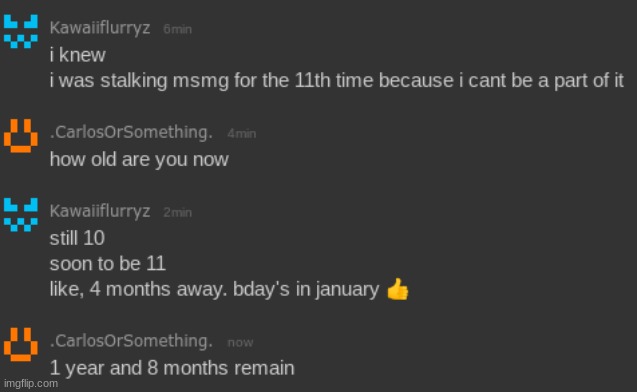The height and width of the screenshot is (392, 637).
Task: Click CarlosOrSomething's orange avatar beside 'how old' message
Action: [x=21, y=136]
